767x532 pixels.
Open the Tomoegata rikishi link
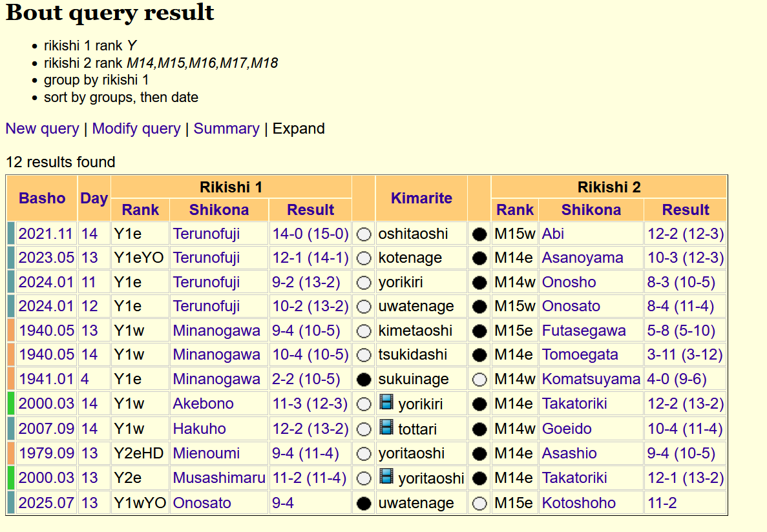[x=580, y=354]
